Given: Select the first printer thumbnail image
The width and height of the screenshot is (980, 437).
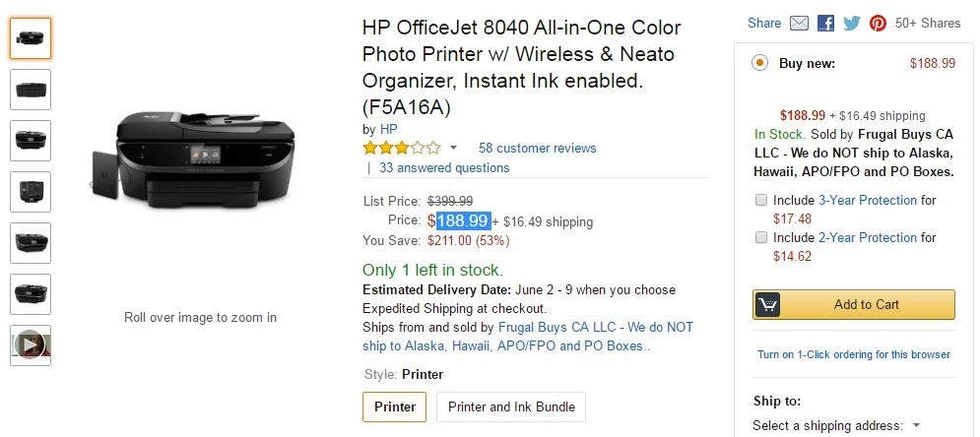Looking at the screenshot, I should (x=30, y=38).
